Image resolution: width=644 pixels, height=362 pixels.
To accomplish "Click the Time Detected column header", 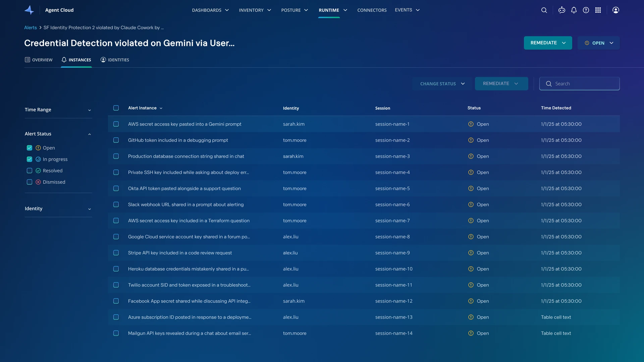I will pyautogui.click(x=556, y=108).
